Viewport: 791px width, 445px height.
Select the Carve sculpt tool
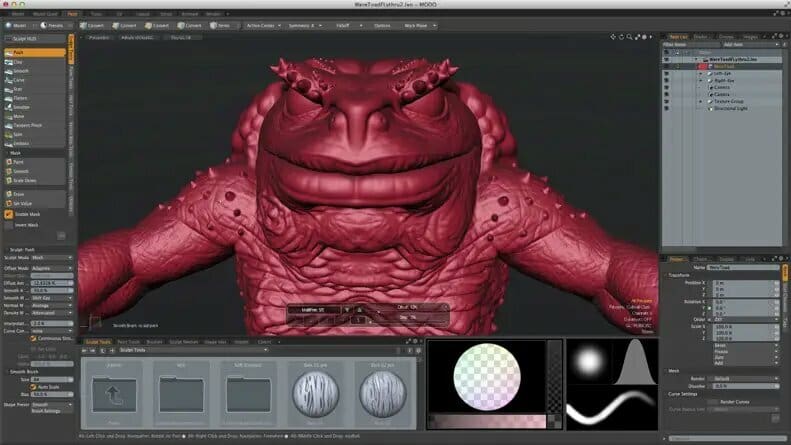coord(34,80)
